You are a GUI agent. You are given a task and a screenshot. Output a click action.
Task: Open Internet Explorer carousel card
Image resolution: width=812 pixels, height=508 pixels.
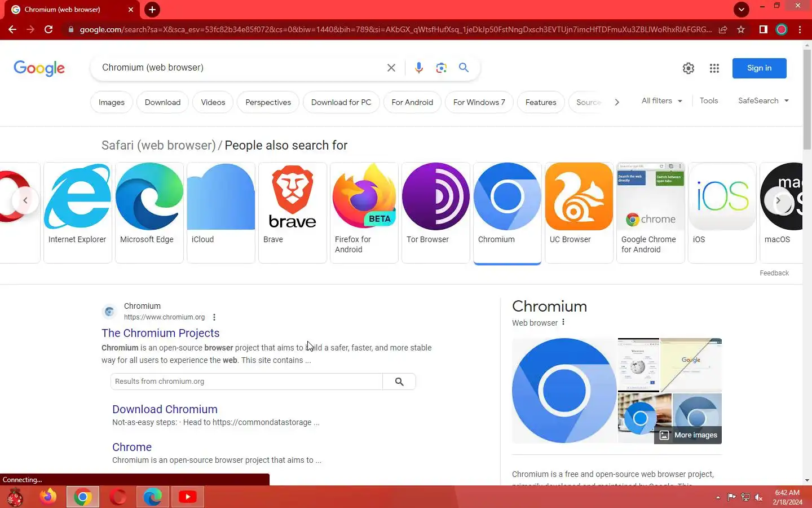[x=78, y=212]
